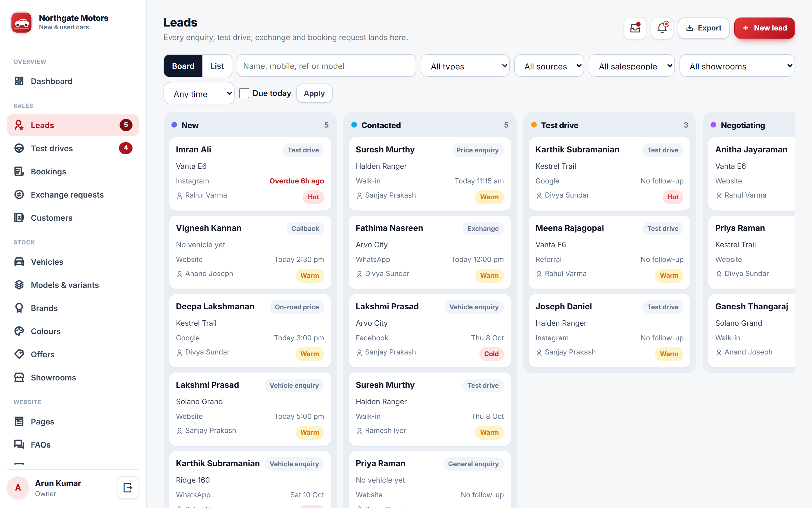
Task: Open the All sources dropdown
Action: (x=549, y=66)
